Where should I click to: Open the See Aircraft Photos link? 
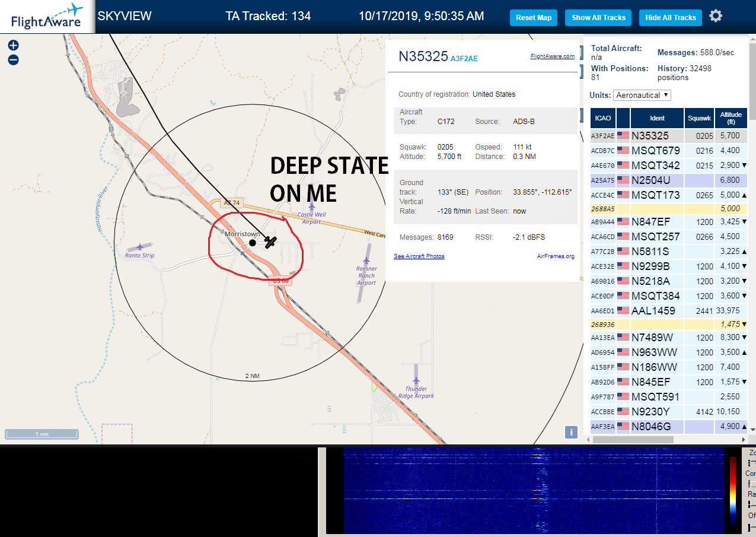point(419,256)
